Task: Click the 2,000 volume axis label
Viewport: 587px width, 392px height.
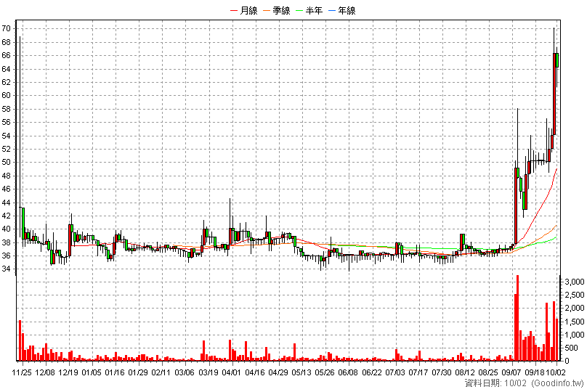Action: click(575, 309)
